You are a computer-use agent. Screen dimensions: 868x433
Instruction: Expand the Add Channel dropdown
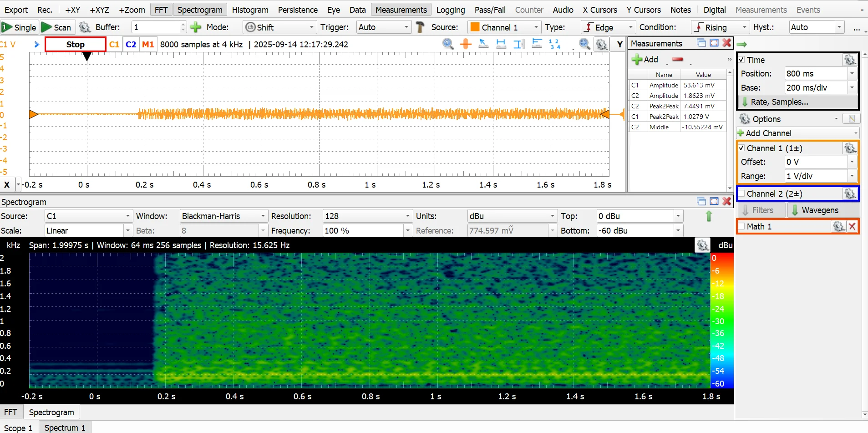pos(798,133)
